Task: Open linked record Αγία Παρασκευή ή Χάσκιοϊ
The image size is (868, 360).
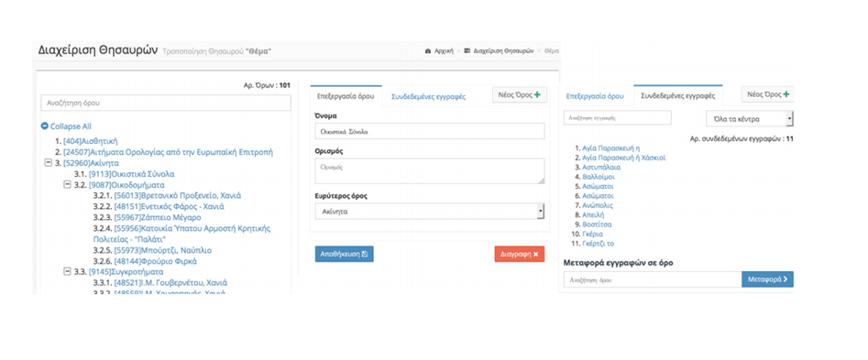Action: 624,158
